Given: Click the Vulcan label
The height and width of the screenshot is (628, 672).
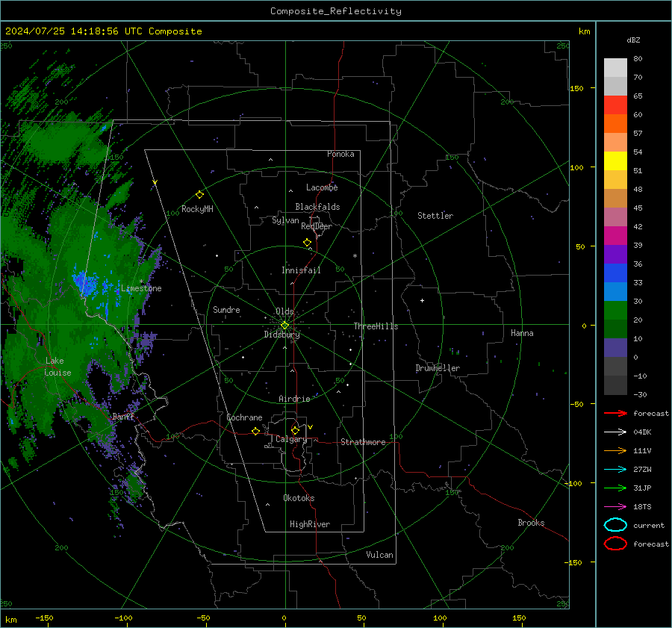Looking at the screenshot, I should tap(379, 555).
